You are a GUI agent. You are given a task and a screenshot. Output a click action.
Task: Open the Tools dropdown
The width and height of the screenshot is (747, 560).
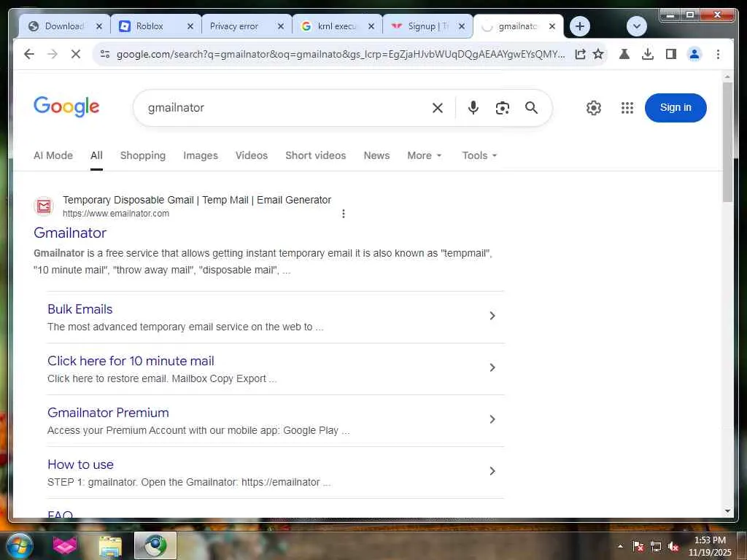[x=479, y=155]
